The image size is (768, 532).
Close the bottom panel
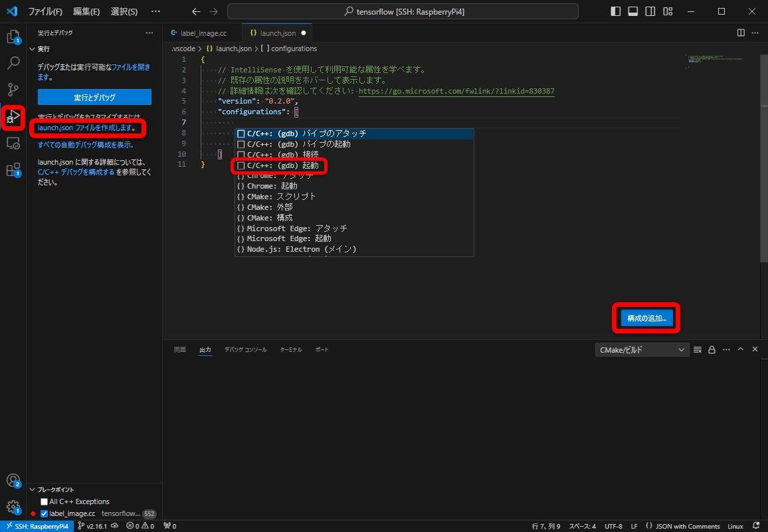point(755,349)
